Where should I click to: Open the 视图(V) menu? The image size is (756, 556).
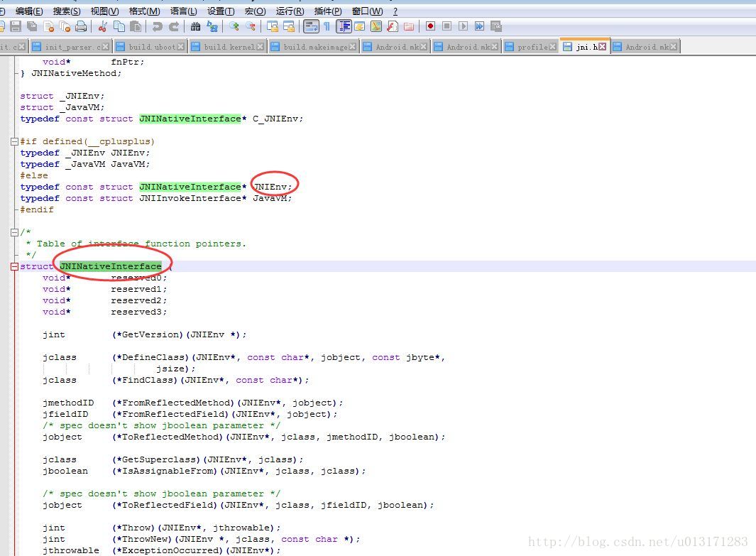(104, 11)
